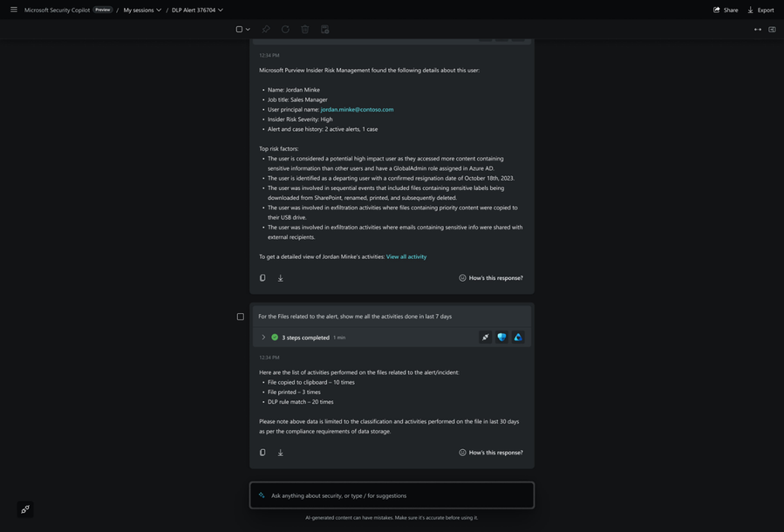
Task: Click the promptbook calendar icon in toolbar
Action: point(325,30)
